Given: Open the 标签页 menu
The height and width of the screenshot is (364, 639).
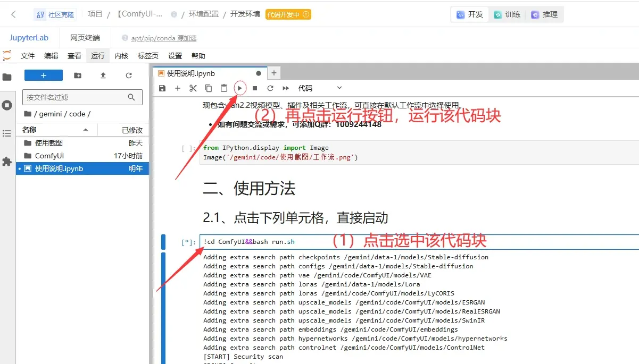Looking at the screenshot, I should [148, 56].
